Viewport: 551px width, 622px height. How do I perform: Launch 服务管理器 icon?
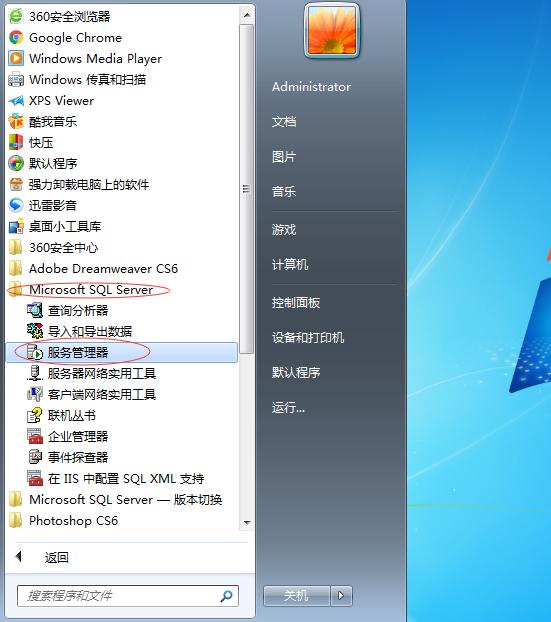(x=35, y=352)
